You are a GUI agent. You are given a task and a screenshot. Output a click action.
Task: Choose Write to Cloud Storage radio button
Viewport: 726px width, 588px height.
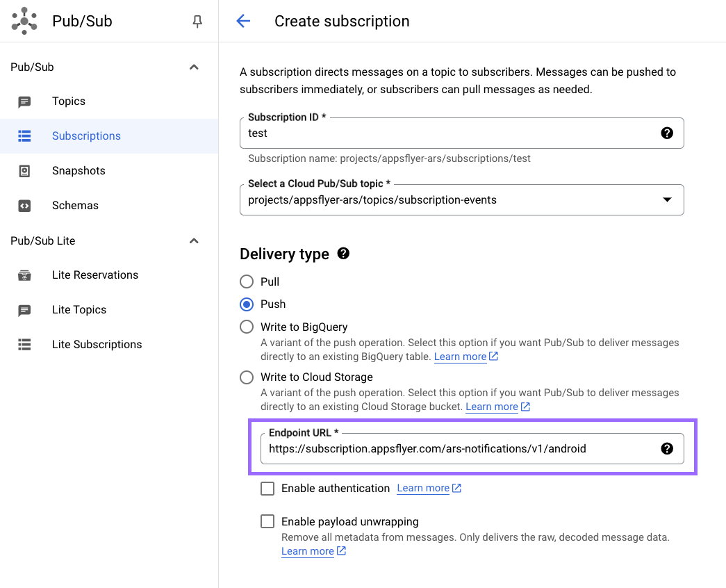click(247, 377)
